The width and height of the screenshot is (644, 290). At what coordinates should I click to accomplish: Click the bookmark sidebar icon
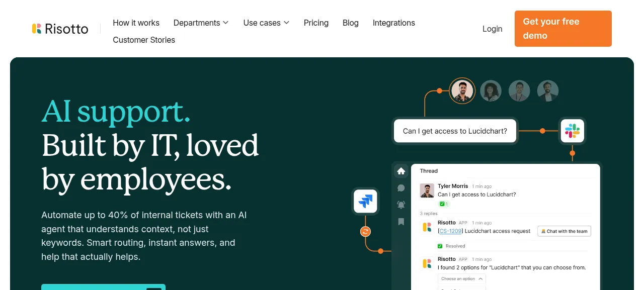(401, 222)
